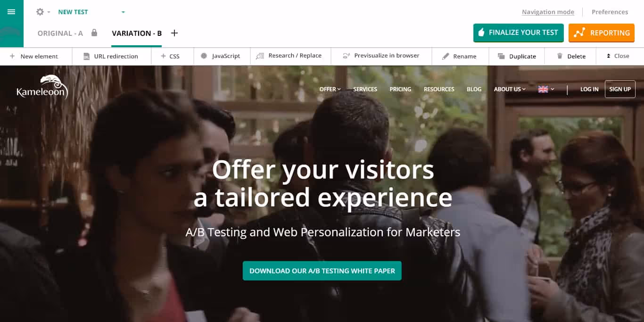The image size is (644, 322).
Task: Delete the variation with the trash option
Action: (571, 56)
